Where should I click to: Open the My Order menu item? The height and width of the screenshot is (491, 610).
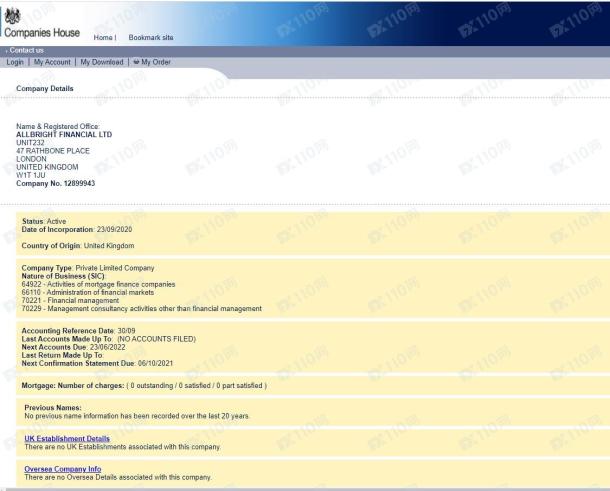[156, 62]
